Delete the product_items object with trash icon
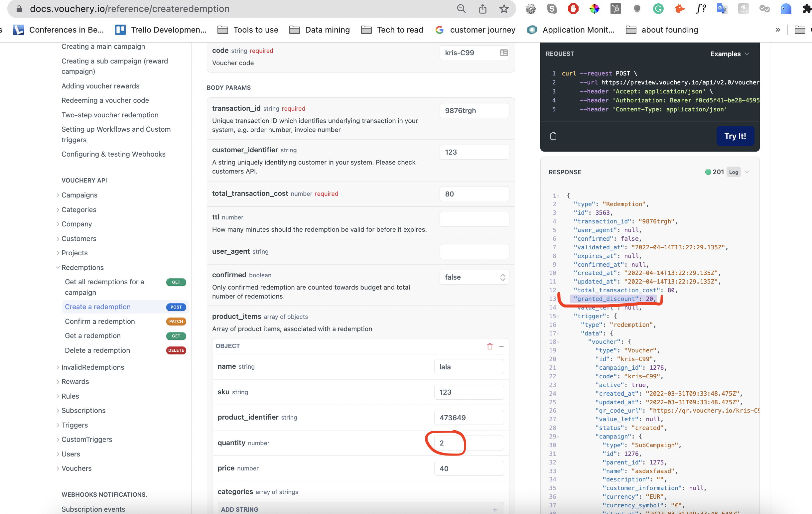Image resolution: width=812 pixels, height=514 pixels. (x=490, y=346)
